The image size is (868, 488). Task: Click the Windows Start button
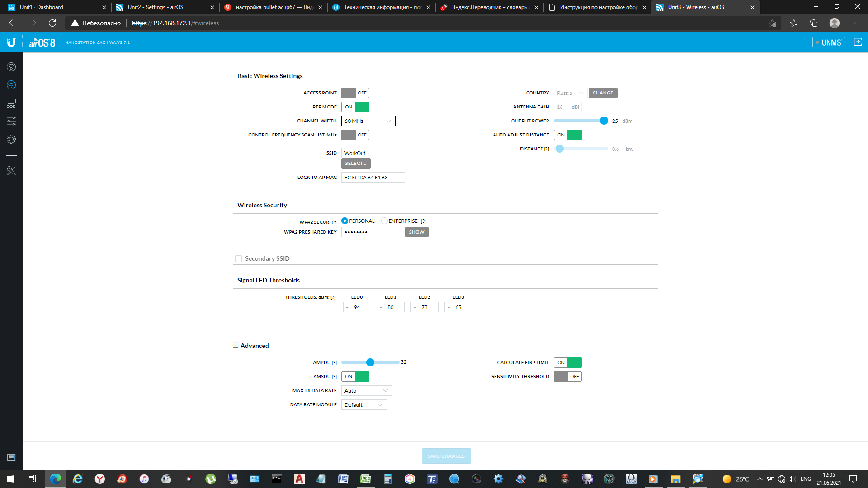[x=11, y=479]
